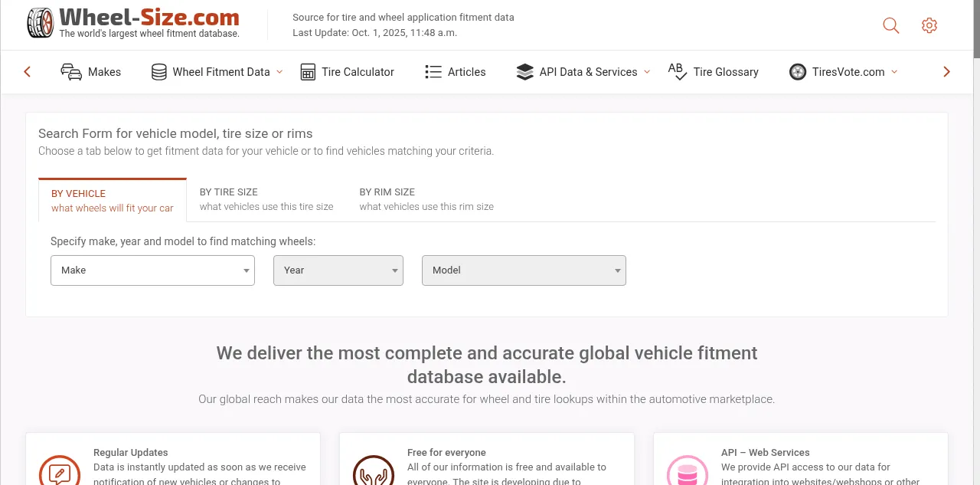Open the Make dropdown
The image size is (980, 485).
152,270
